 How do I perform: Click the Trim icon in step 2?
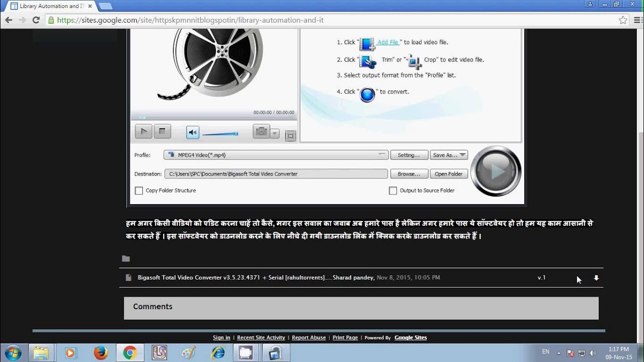(368, 61)
